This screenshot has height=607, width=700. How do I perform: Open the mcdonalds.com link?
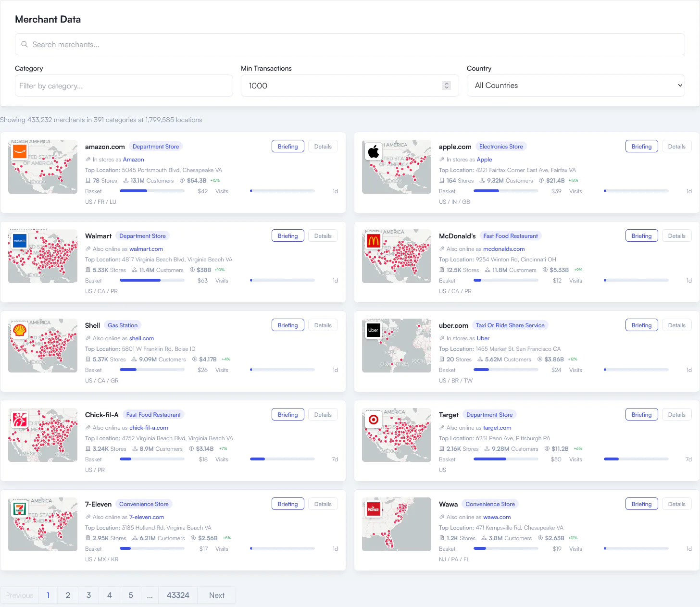coord(504,249)
